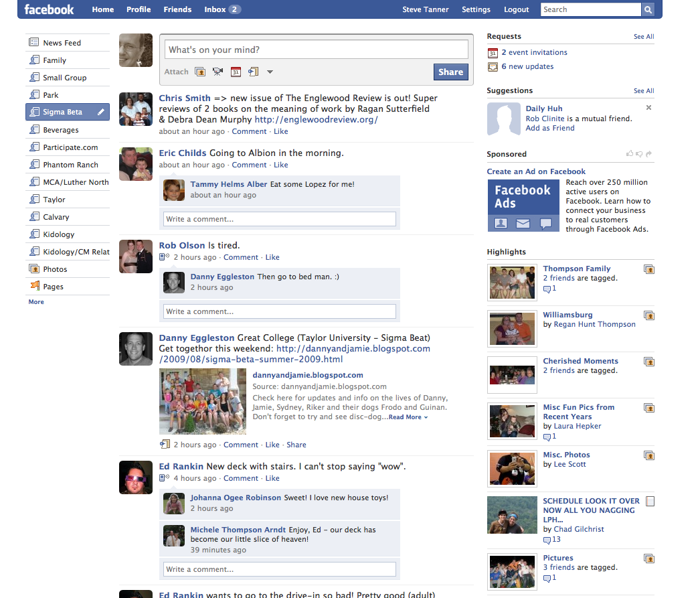Click the share arrow icon on Sponsored

(648, 153)
